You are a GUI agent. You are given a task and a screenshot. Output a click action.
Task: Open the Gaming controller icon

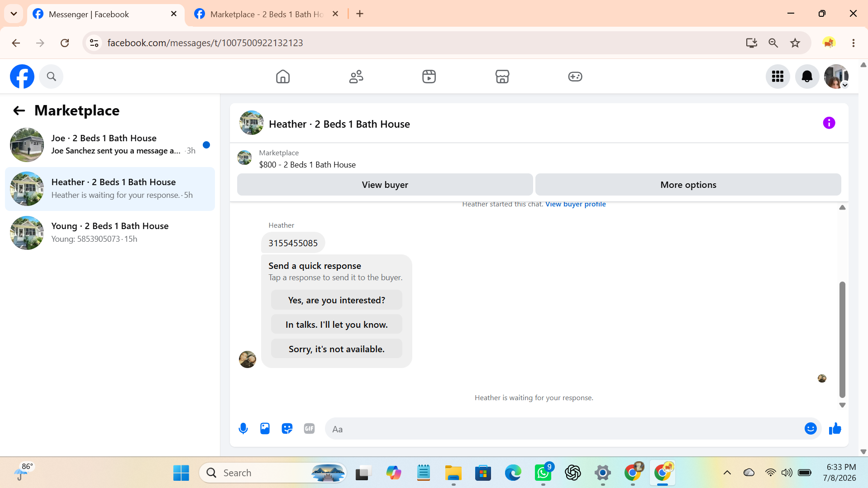[x=575, y=77]
